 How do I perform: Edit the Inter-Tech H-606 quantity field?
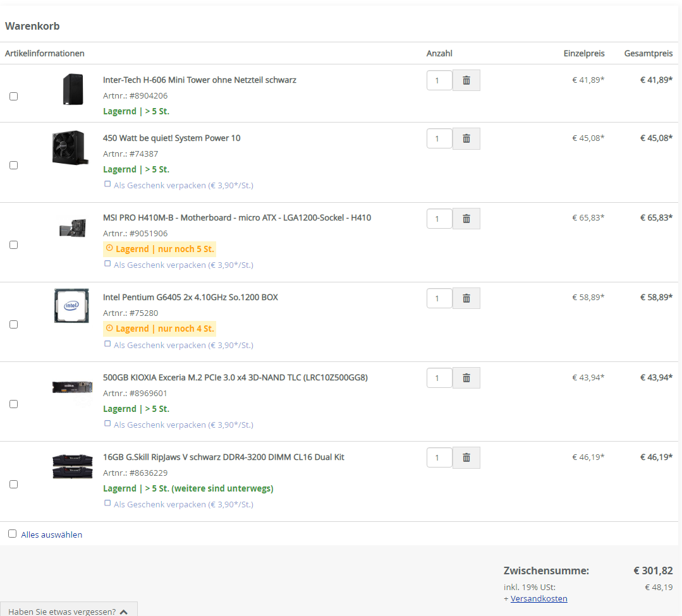click(439, 80)
